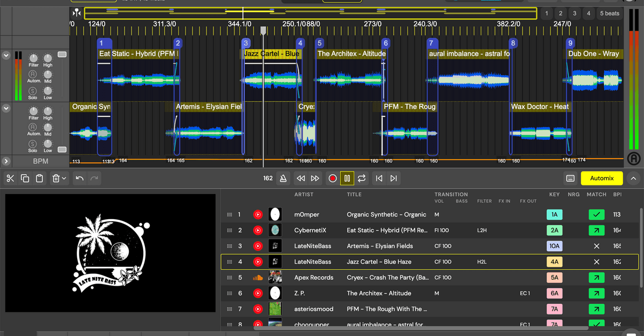This screenshot has width=644, height=336.
Task: Select zoom level 2 in the top-right selector
Action: 559,13
